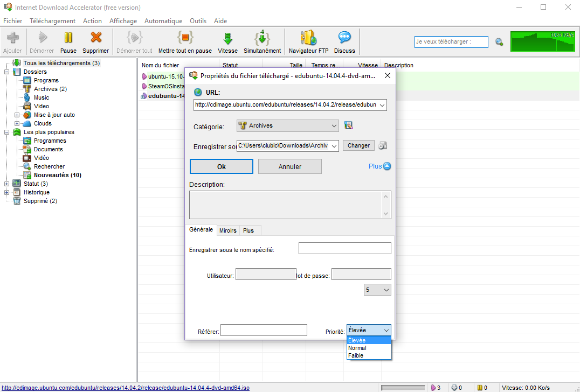
Task: Open the Action menu
Action: click(x=93, y=21)
